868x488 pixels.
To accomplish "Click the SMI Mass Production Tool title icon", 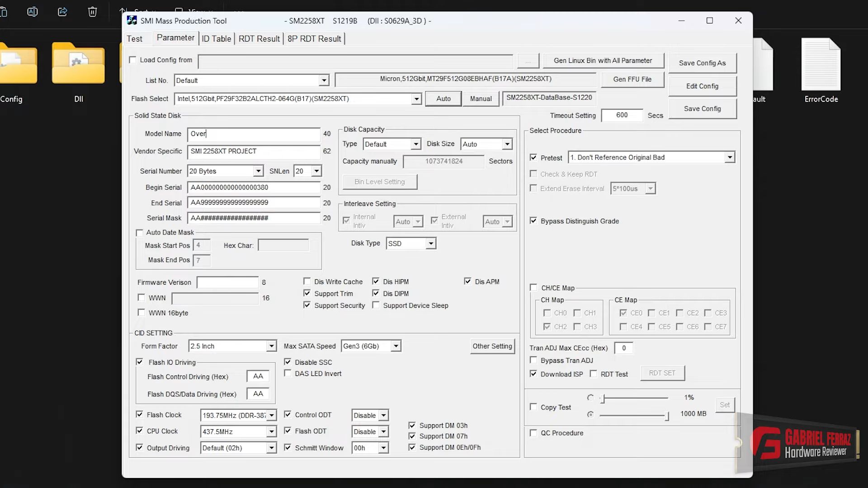I will pos(132,20).
